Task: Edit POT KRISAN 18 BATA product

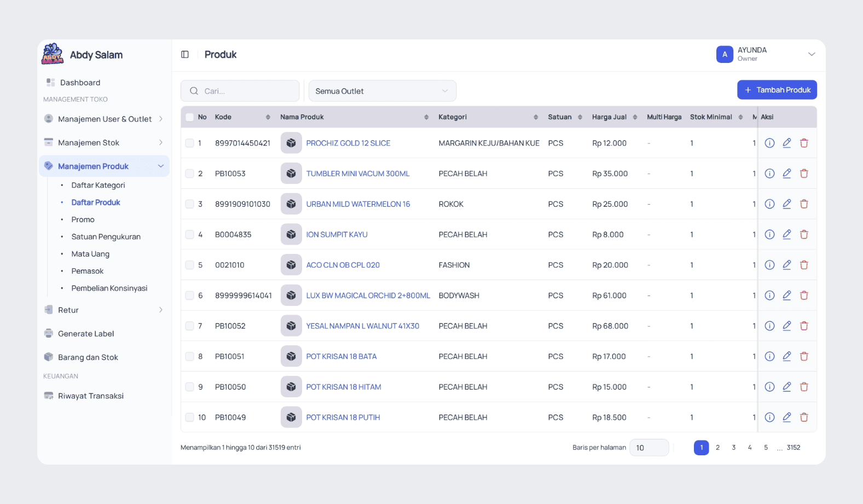Action: point(787,356)
